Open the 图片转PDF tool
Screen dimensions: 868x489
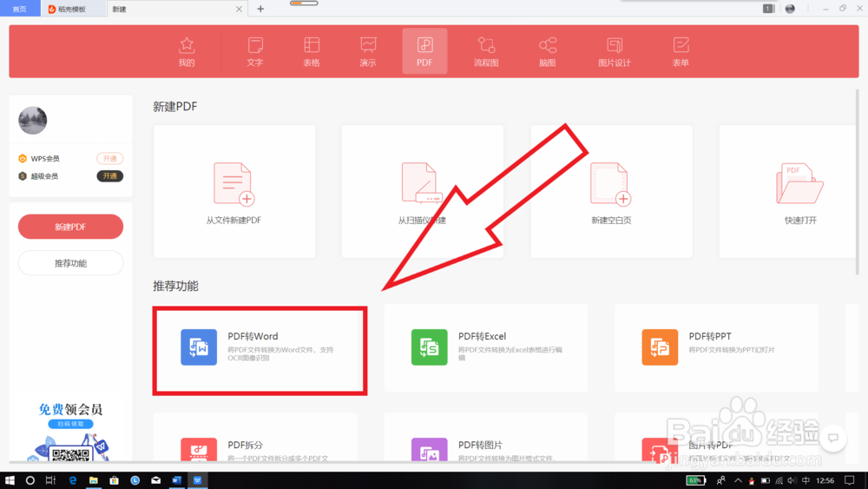pos(716,438)
